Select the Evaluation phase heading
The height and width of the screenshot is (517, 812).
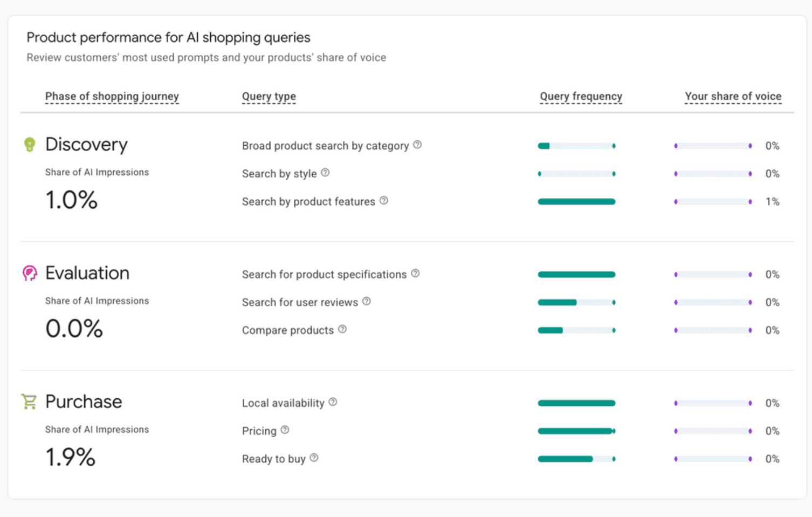[87, 273]
